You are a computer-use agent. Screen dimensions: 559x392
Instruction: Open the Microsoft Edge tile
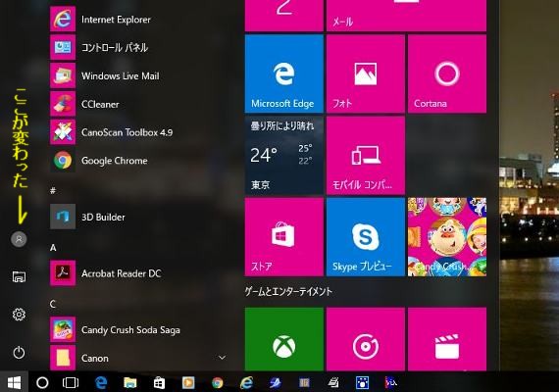coord(284,73)
